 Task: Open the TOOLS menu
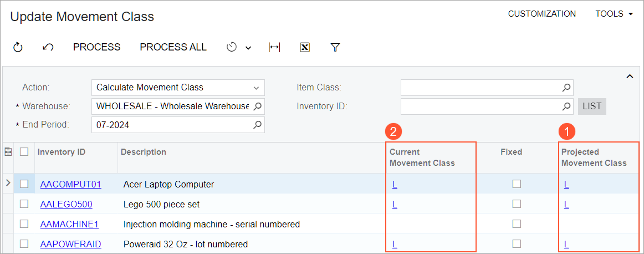(614, 14)
